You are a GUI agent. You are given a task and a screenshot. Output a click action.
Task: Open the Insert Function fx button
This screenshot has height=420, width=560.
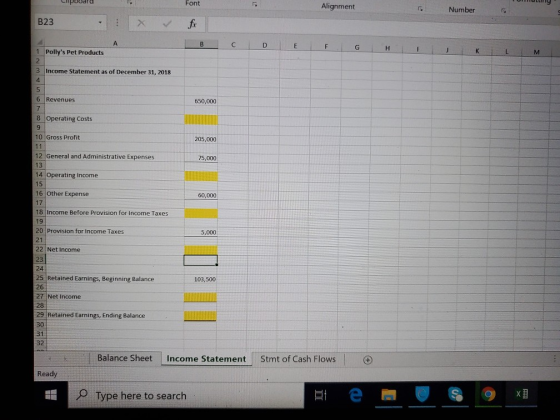pos(192,24)
